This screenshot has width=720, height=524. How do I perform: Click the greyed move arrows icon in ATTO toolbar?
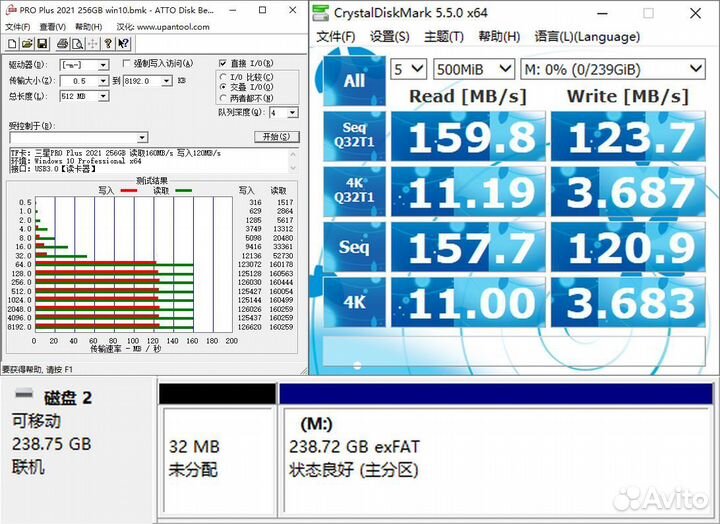click(x=92, y=44)
